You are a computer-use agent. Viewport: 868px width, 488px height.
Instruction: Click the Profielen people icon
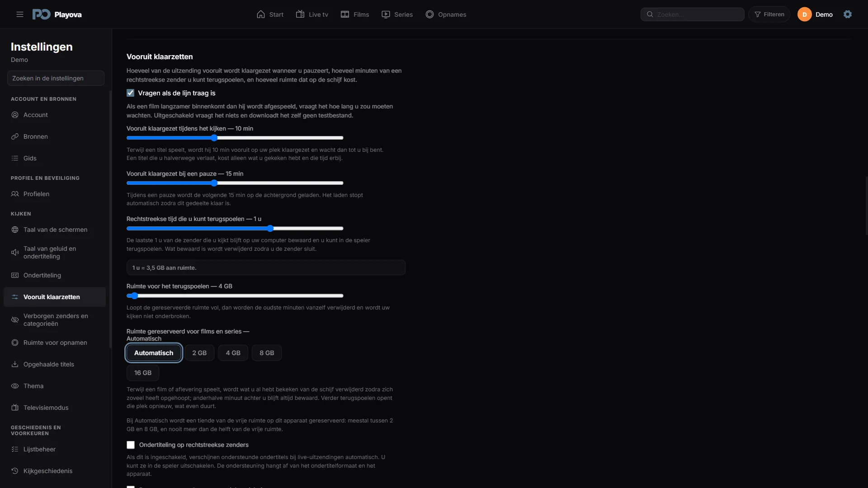[15, 194]
